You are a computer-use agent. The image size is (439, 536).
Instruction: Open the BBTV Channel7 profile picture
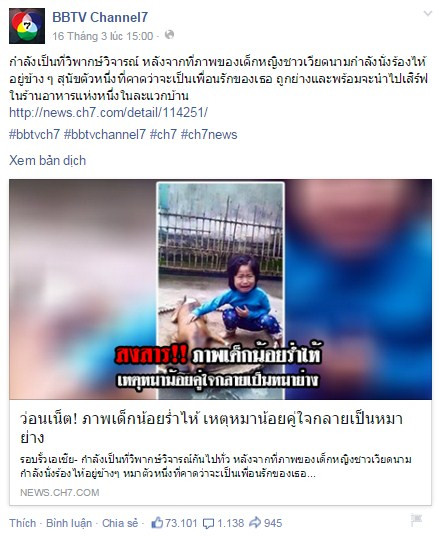click(x=27, y=26)
